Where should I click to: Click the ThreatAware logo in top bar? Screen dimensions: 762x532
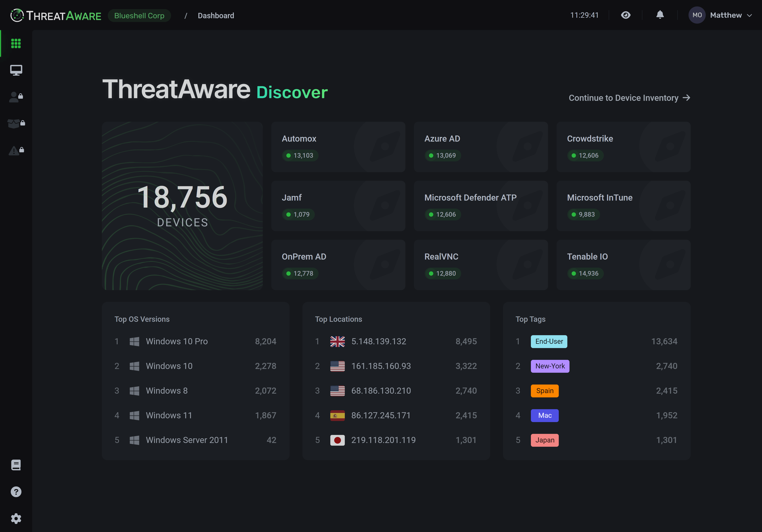tap(56, 16)
